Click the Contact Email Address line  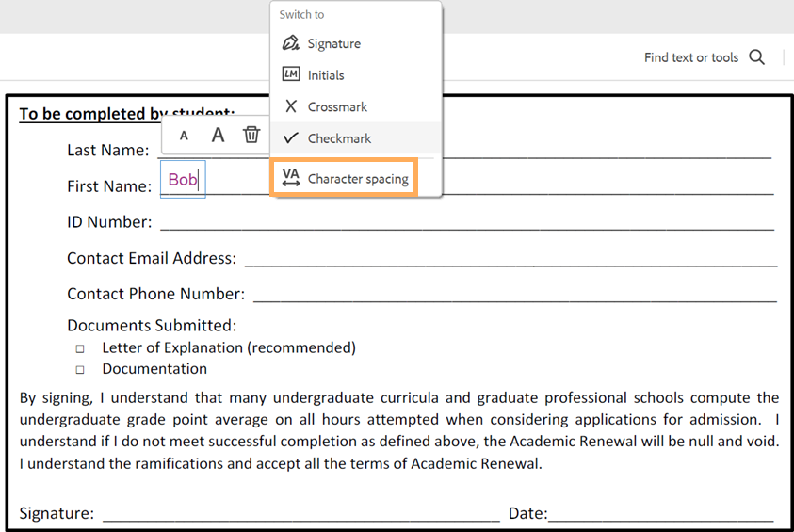point(509,259)
